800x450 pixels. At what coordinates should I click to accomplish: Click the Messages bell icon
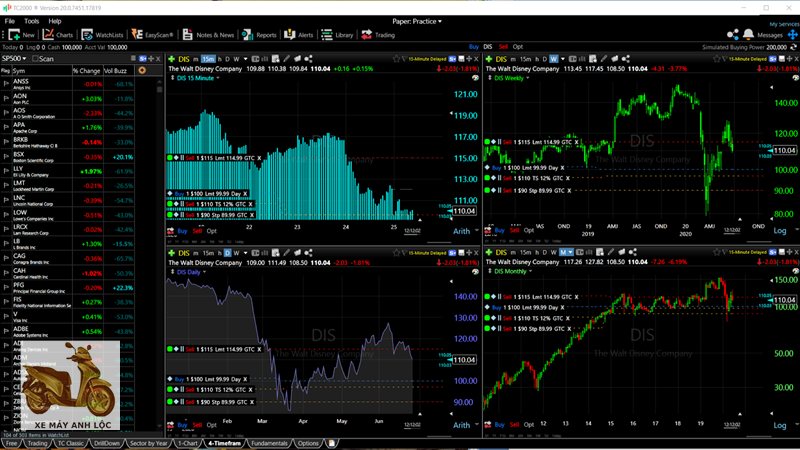748,34
